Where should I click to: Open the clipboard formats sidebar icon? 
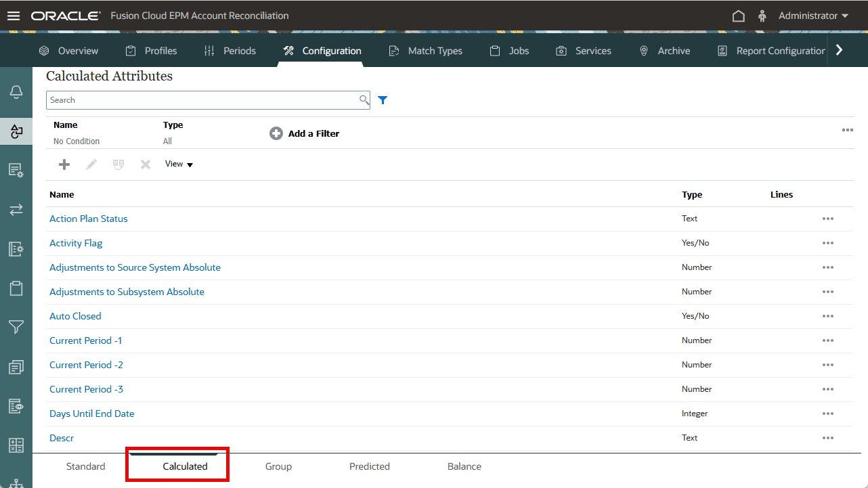pos(16,288)
